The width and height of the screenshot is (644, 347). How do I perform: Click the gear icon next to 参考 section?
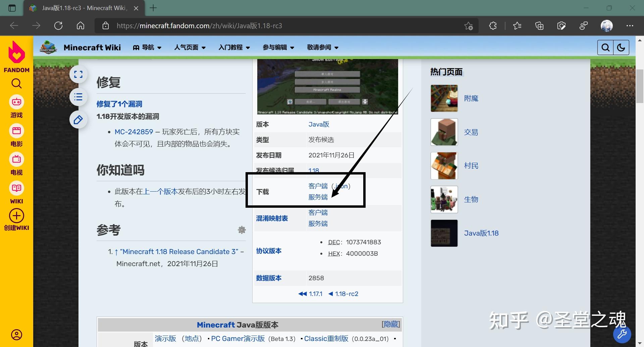click(x=241, y=230)
